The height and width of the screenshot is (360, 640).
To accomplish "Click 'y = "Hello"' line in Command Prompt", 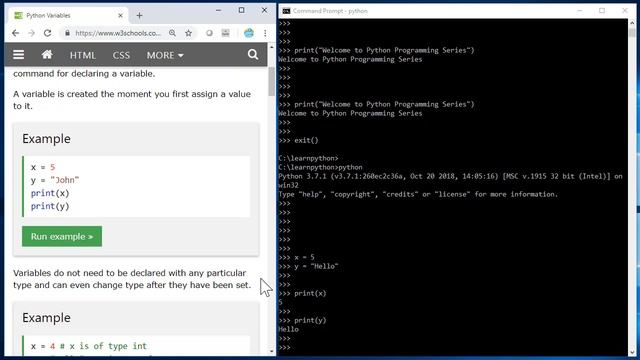I will 308,267.
